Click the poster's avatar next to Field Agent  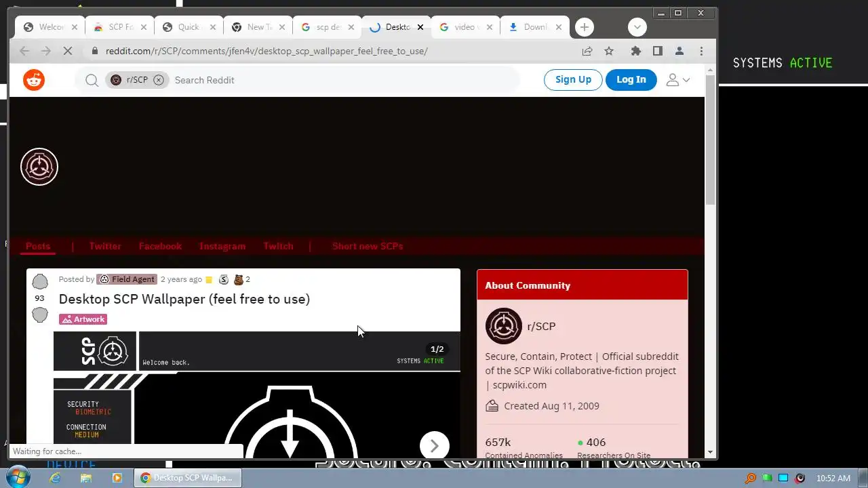point(103,279)
